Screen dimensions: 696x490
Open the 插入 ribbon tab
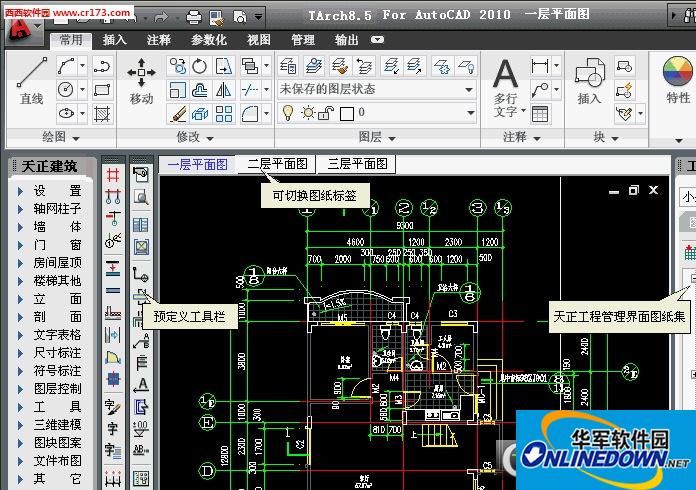click(115, 40)
